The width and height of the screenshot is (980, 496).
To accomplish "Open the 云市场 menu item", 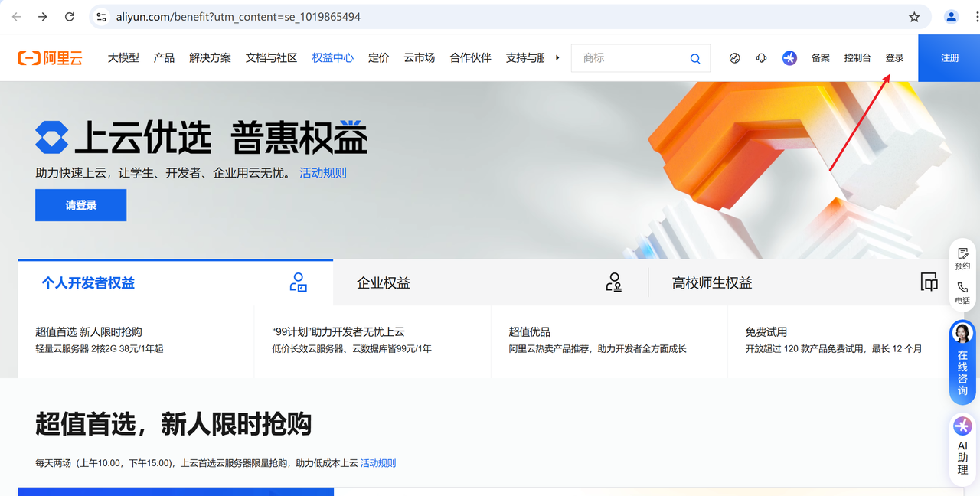I will [x=419, y=58].
